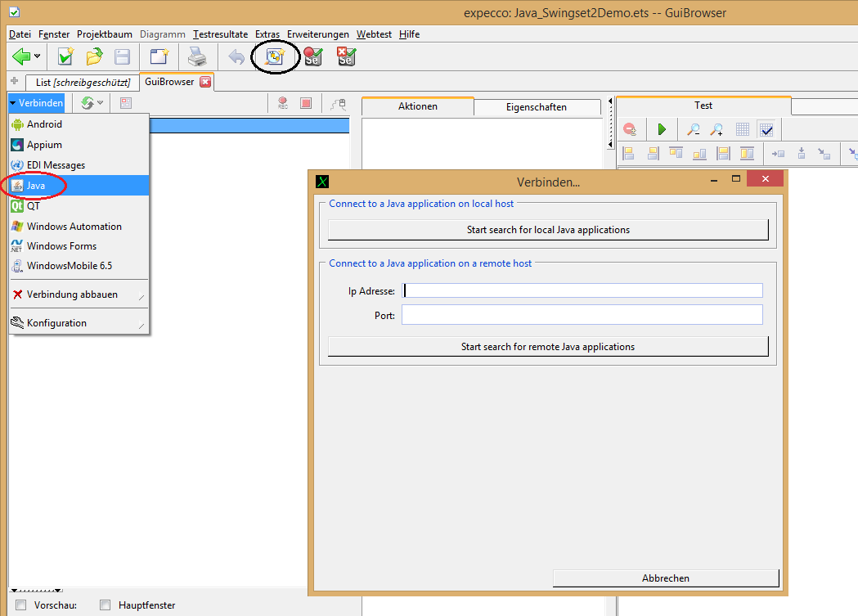
Task: Open the refresh arrows dropdown
Action: [100, 103]
